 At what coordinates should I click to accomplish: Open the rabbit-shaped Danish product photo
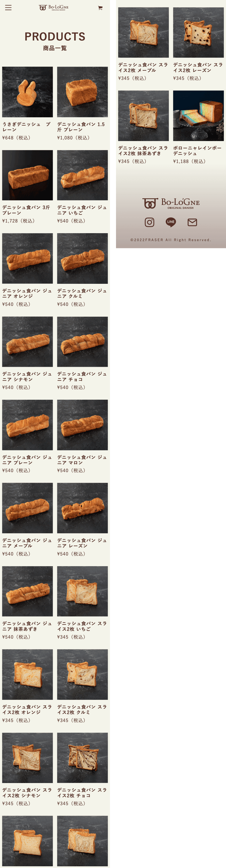27,92
